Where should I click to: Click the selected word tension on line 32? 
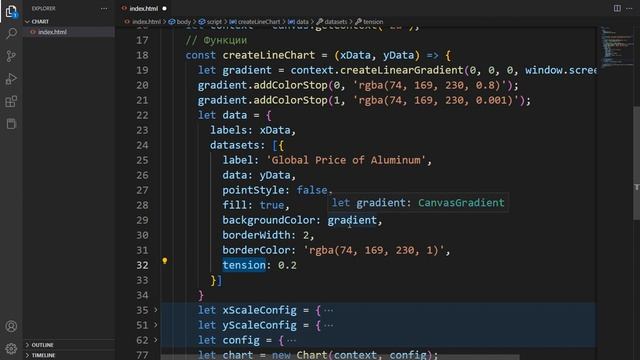244,265
